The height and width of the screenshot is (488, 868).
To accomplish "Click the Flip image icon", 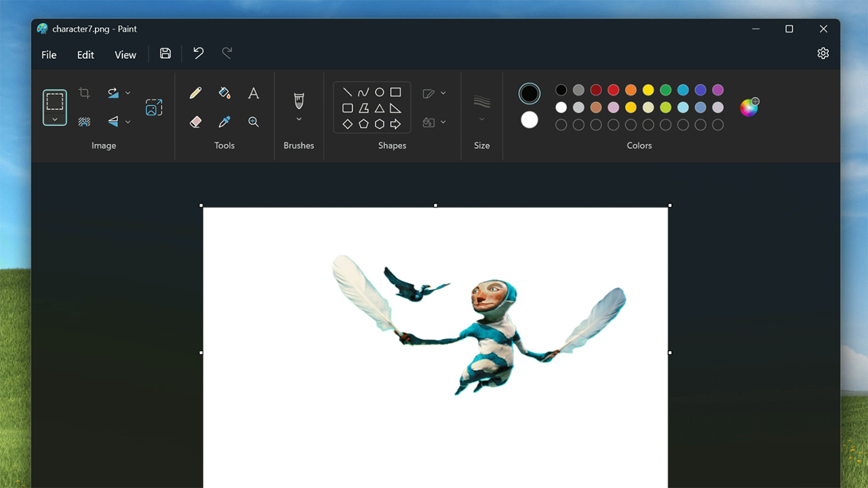I will [113, 122].
